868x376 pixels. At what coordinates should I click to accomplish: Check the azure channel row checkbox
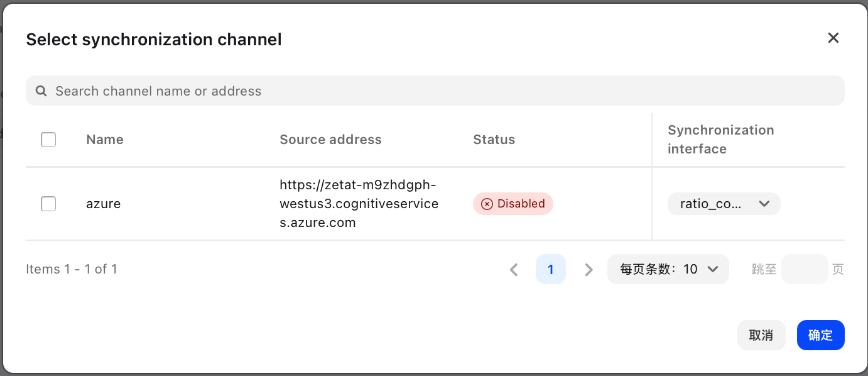48,204
